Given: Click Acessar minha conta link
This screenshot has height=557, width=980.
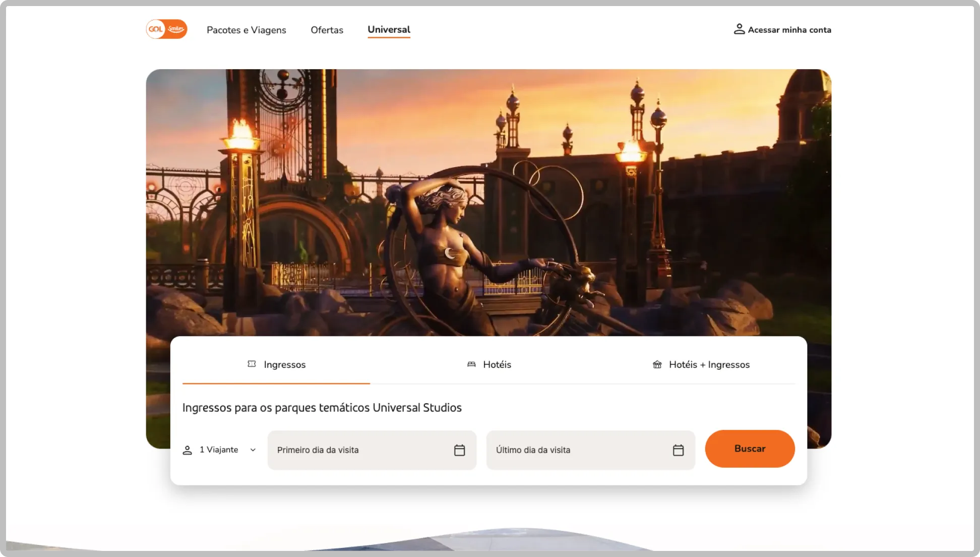Looking at the screenshot, I should pos(782,30).
